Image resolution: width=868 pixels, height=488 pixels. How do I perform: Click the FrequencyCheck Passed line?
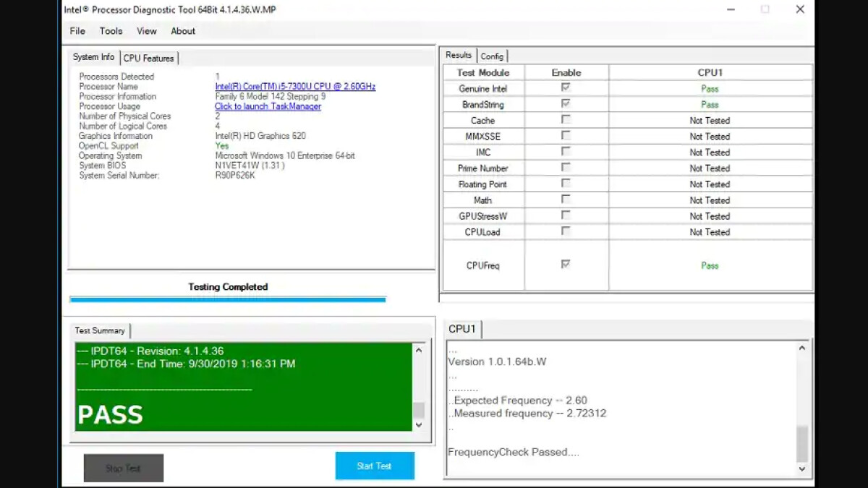click(514, 453)
